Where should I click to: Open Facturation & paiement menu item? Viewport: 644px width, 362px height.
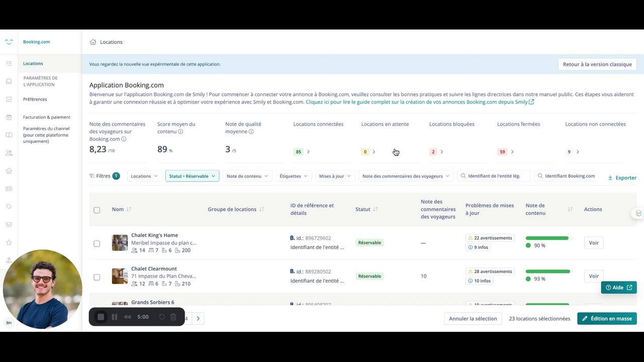(47, 117)
